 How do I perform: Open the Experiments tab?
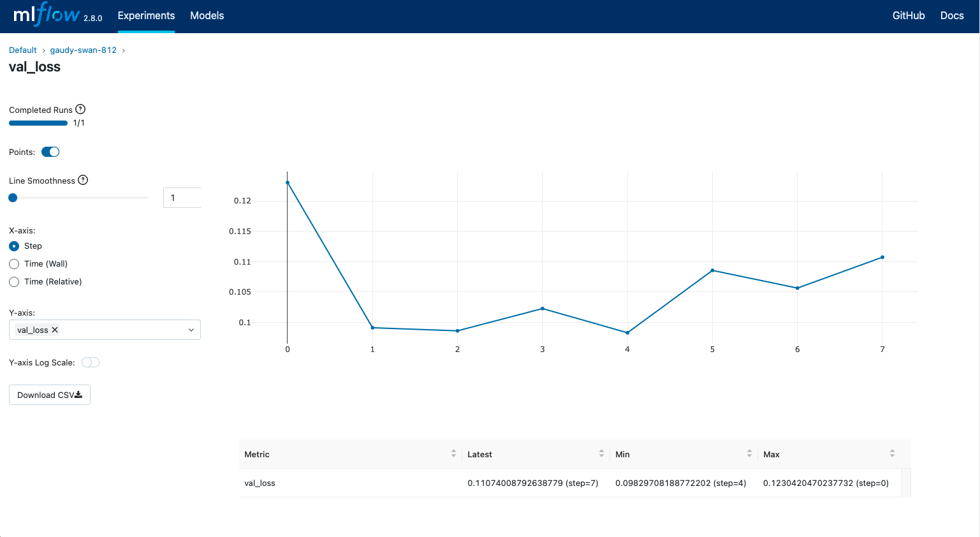[x=146, y=15]
